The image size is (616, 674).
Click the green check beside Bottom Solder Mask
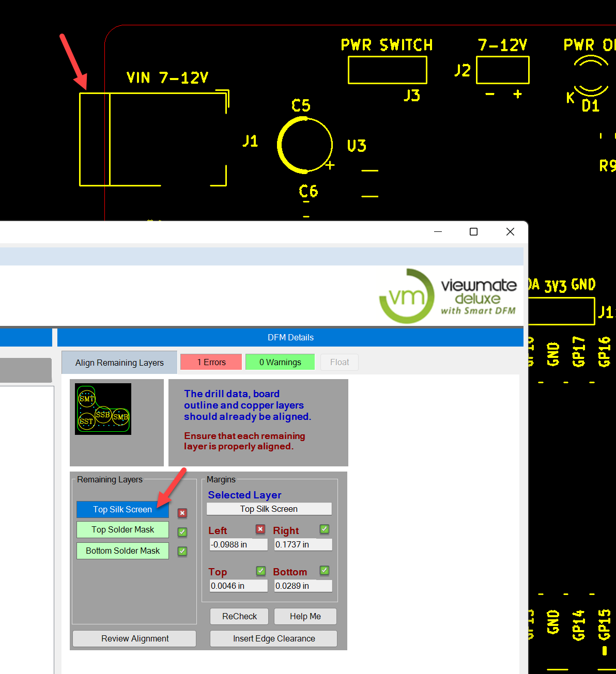pyautogui.click(x=182, y=551)
